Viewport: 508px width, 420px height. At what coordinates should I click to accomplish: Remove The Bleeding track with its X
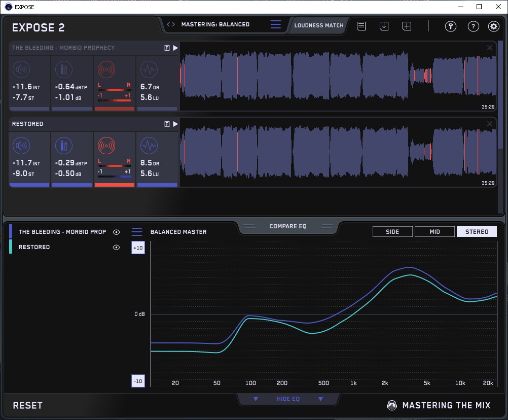[x=490, y=48]
